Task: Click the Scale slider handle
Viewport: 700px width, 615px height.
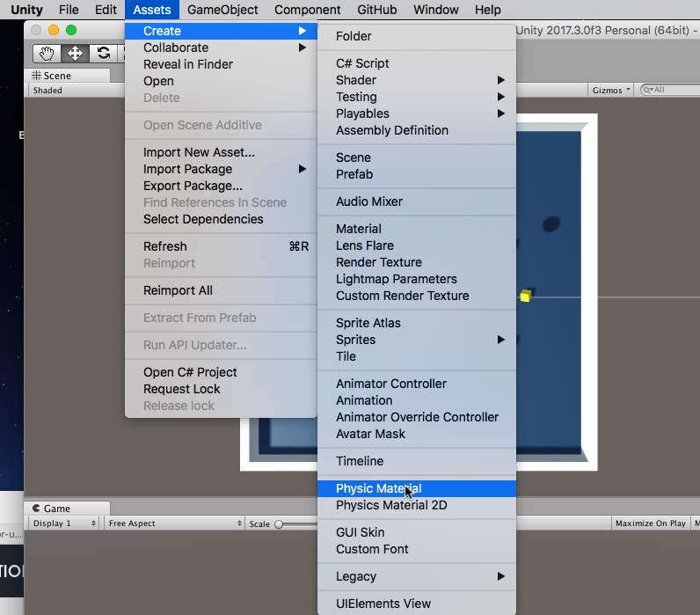Action: click(x=279, y=523)
